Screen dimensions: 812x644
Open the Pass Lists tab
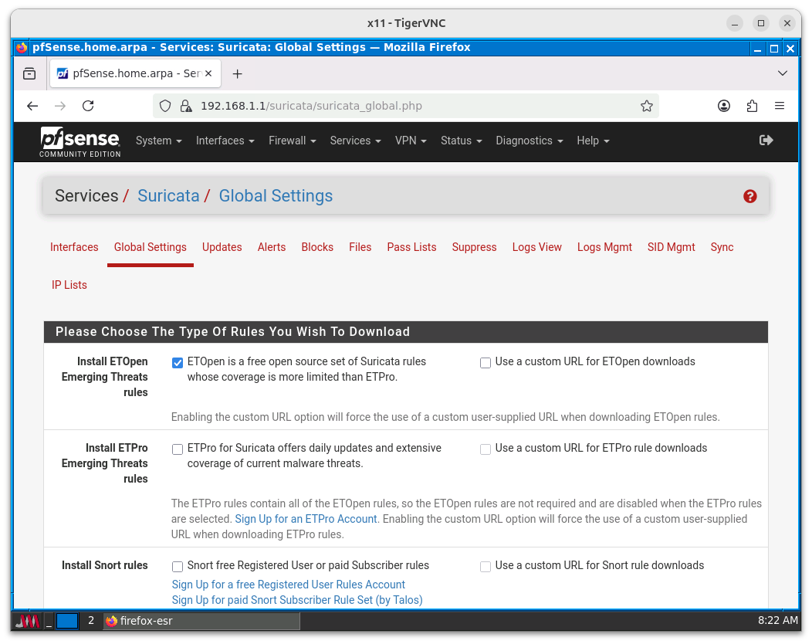pos(411,247)
